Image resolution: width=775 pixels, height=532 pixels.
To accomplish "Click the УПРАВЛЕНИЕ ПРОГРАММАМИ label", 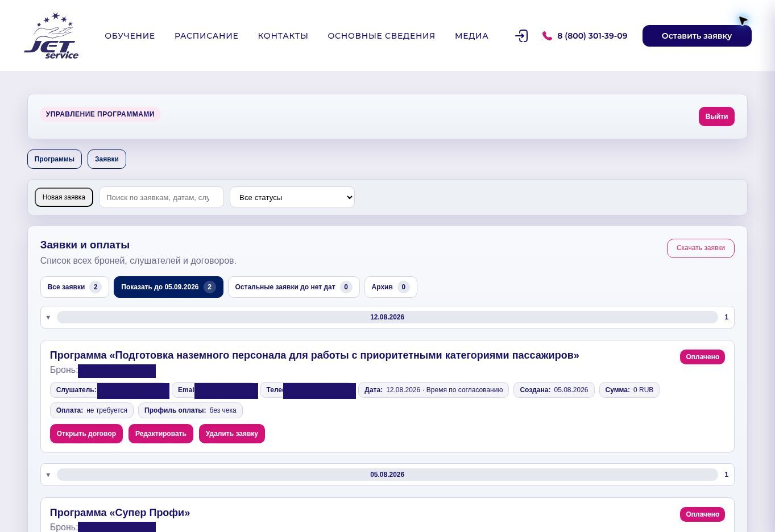I will (x=100, y=114).
